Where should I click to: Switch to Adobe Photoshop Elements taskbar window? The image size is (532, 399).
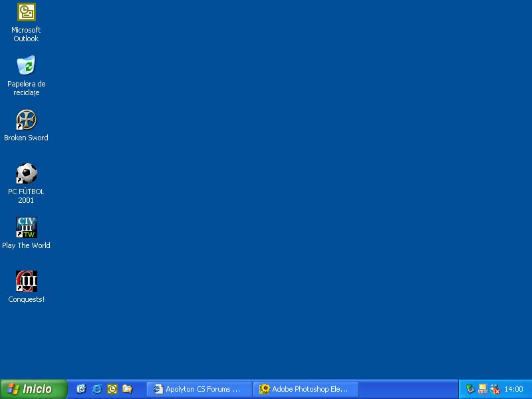point(305,389)
